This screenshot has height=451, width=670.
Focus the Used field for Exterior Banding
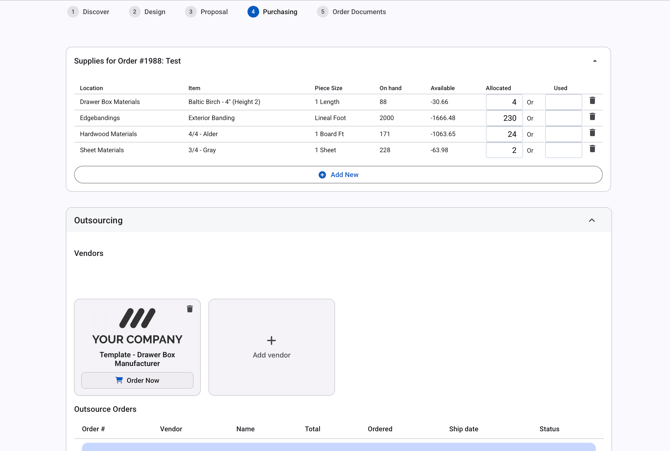click(564, 118)
